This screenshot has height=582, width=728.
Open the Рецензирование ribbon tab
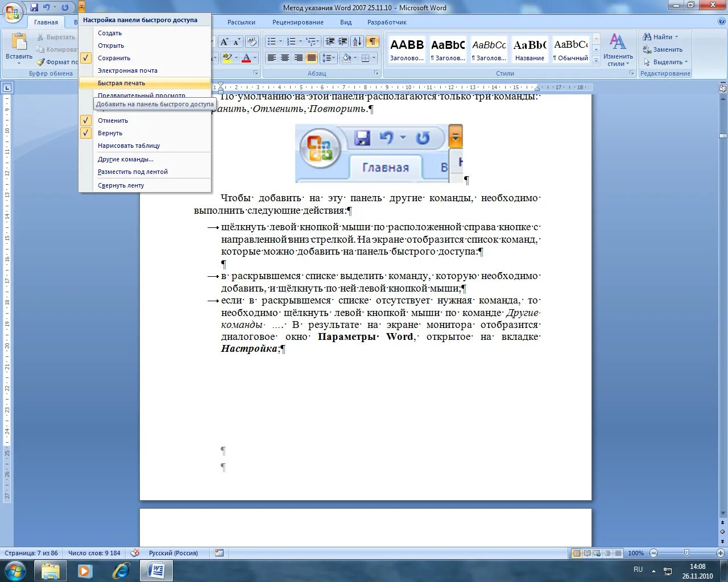pos(298,22)
